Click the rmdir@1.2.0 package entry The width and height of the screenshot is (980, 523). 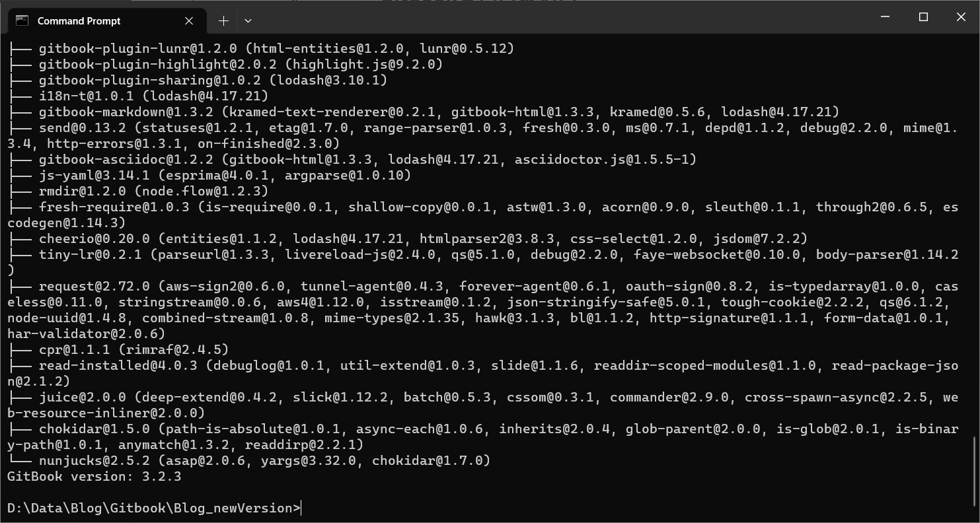[82, 191]
